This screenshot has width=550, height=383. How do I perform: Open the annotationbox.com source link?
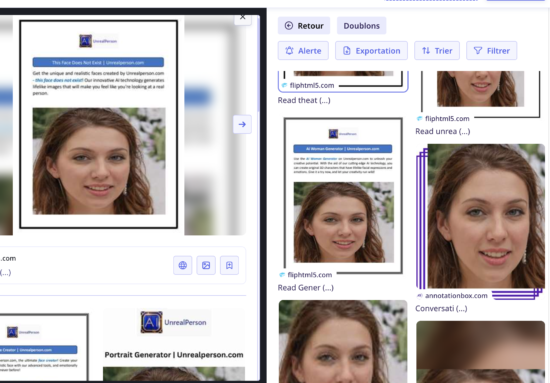456,296
